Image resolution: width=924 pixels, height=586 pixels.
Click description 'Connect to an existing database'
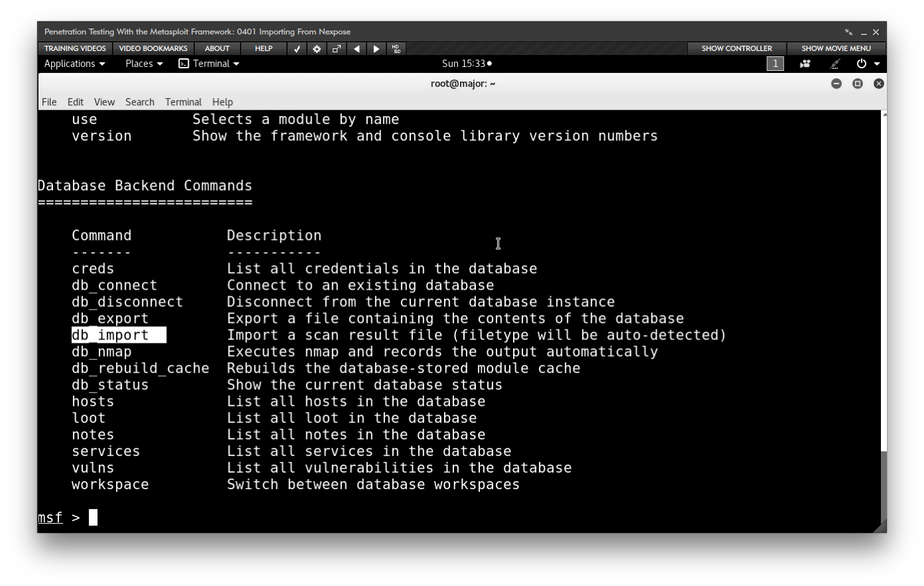tap(360, 285)
